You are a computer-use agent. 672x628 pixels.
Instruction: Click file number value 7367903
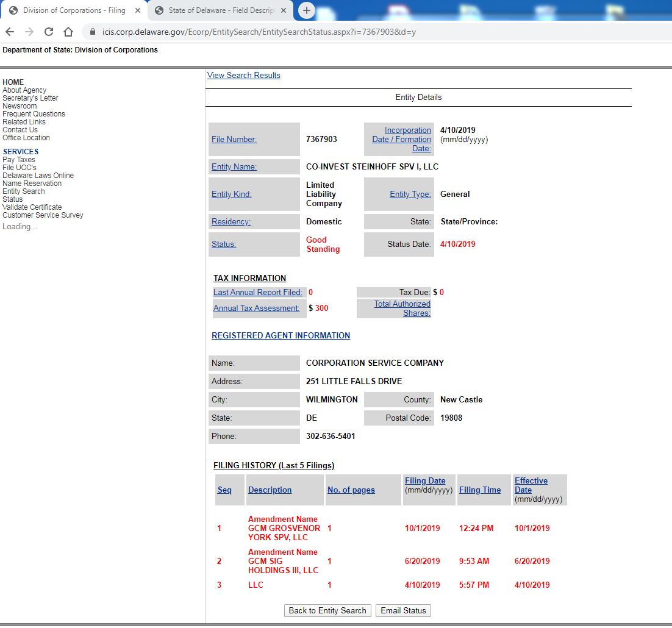point(321,139)
